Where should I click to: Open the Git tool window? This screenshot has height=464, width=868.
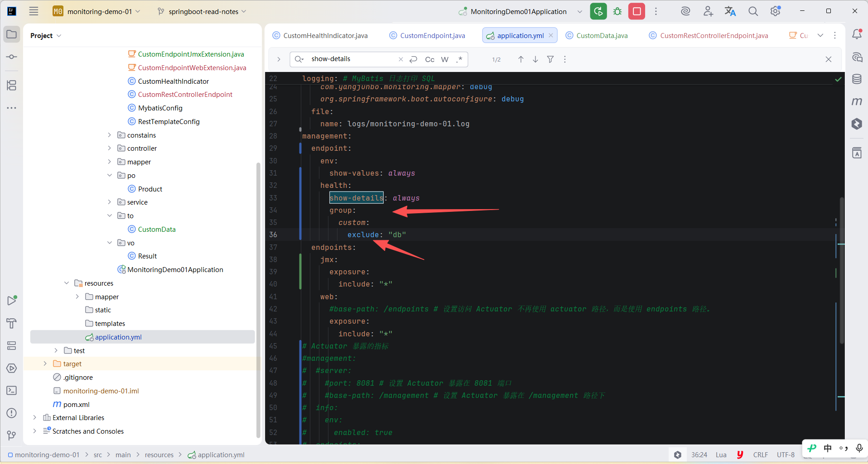(x=12, y=435)
